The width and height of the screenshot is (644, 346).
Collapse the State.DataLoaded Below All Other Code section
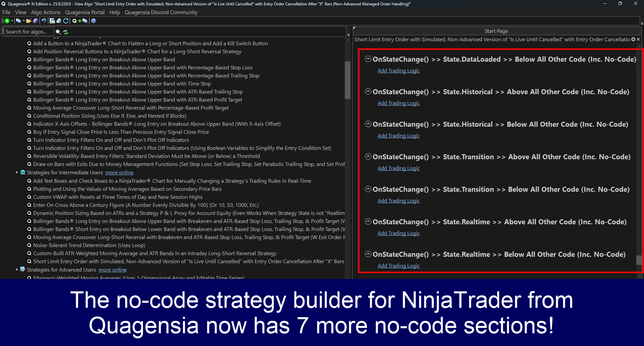pos(368,59)
